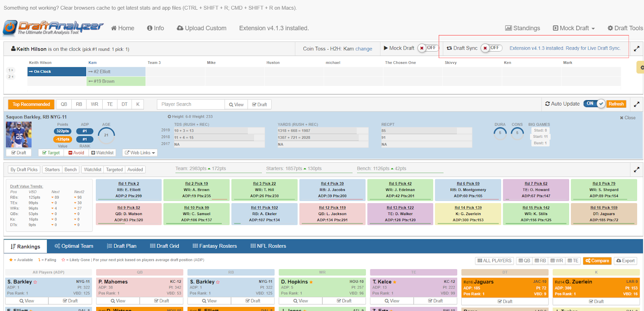644x311 pixels.
Task: Click the orange Refresh button
Action: pos(616,104)
